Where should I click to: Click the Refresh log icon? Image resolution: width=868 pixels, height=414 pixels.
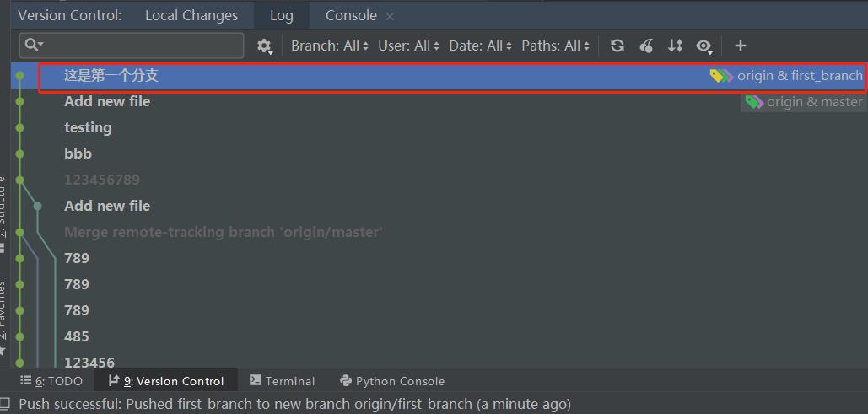617,46
